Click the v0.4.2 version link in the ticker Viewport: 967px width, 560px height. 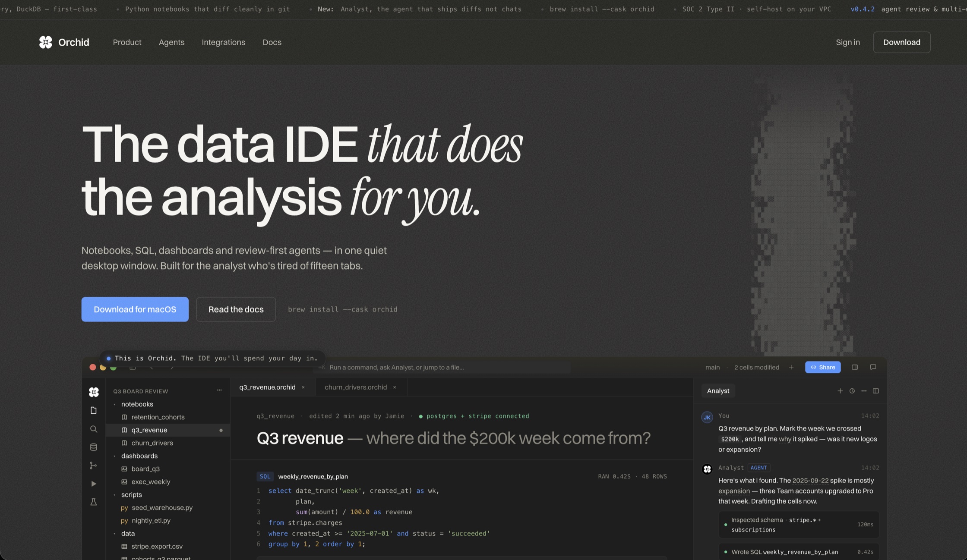[863, 9]
